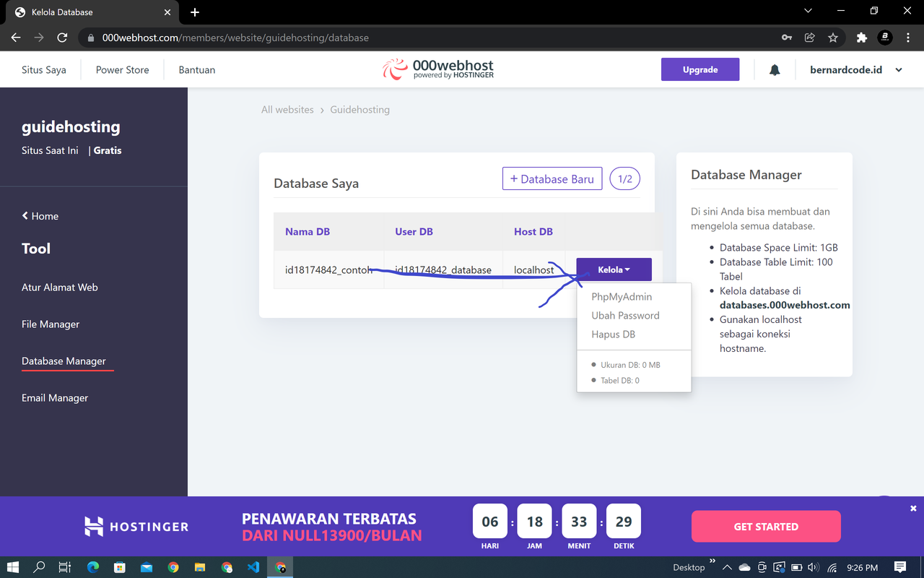Open Database Manager in the sidebar
The height and width of the screenshot is (578, 924).
point(64,361)
